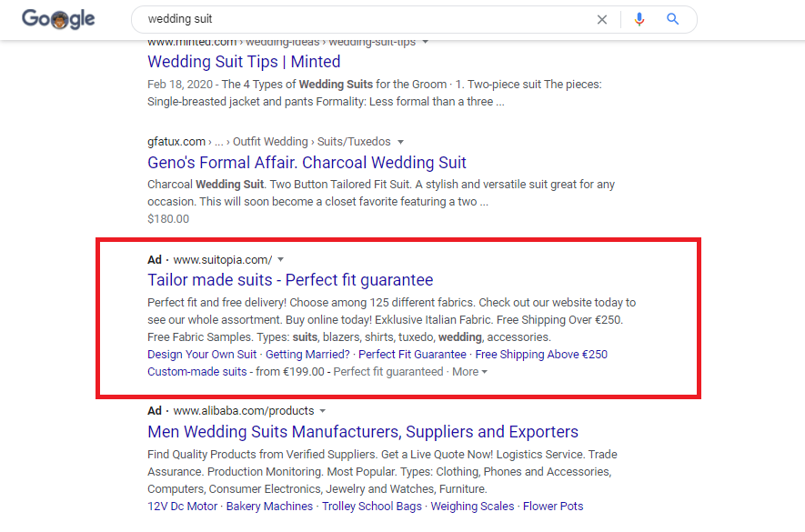Image resolution: width=805 pixels, height=532 pixels.
Task: Click the blue magnifier search icon
Action: click(672, 19)
